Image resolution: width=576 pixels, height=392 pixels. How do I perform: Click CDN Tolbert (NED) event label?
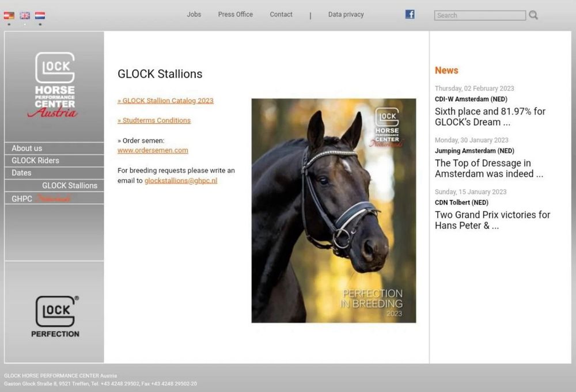[x=461, y=203]
